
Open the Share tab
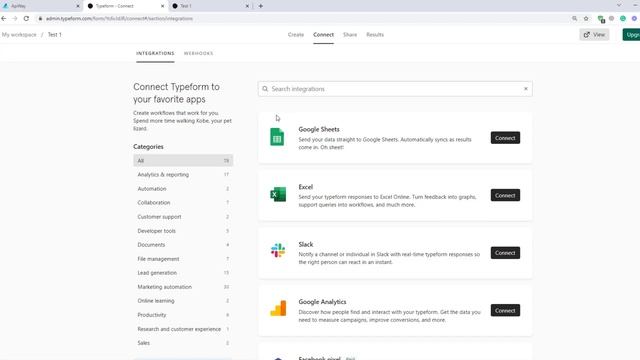click(350, 35)
